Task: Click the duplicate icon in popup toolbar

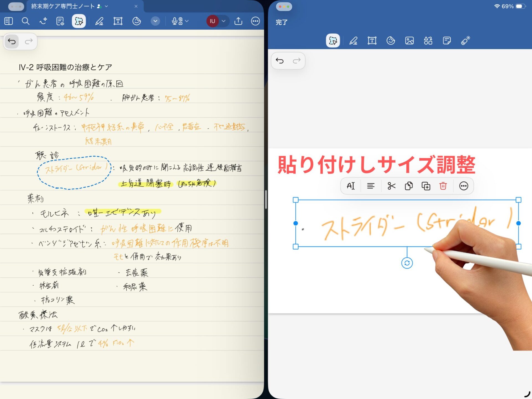Action: point(426,186)
